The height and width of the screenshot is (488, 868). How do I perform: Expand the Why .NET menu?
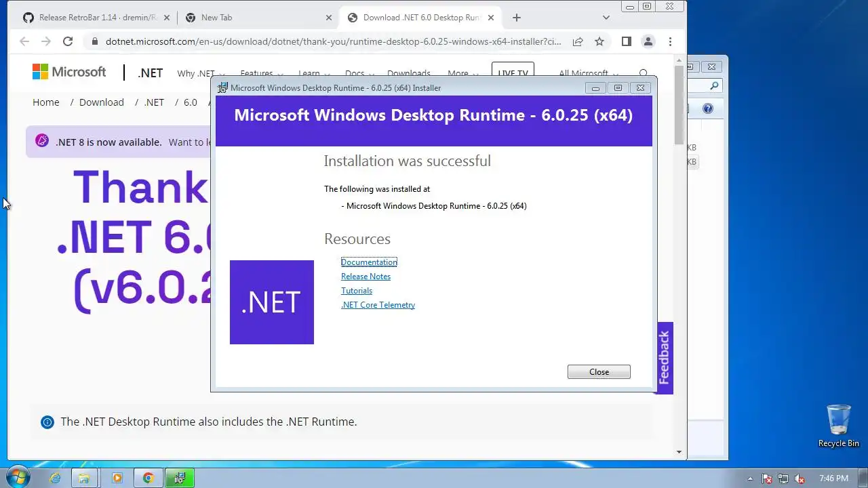click(x=201, y=73)
